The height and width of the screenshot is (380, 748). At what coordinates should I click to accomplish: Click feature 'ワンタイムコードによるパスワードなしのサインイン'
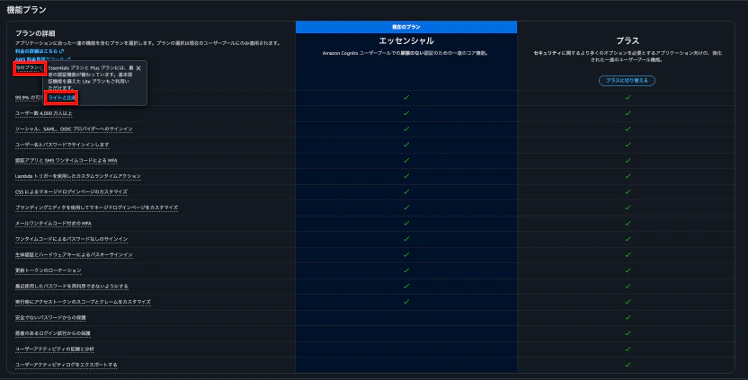pos(72,239)
